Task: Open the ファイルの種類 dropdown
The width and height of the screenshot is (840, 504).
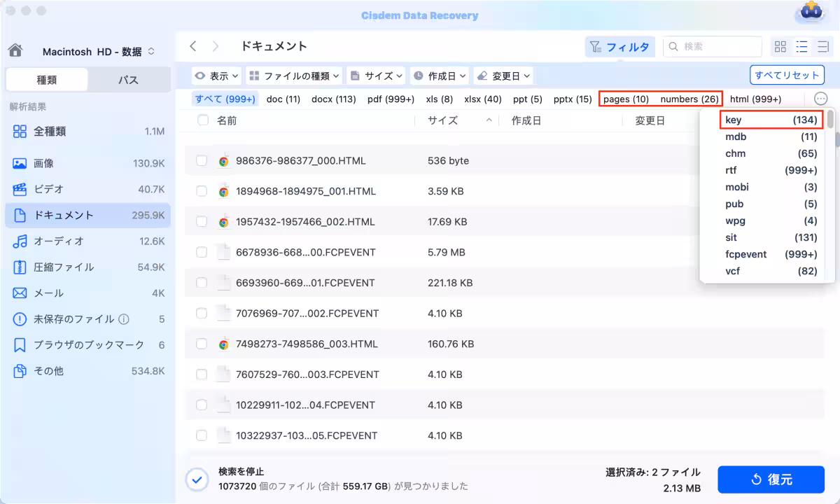Action: coord(295,76)
